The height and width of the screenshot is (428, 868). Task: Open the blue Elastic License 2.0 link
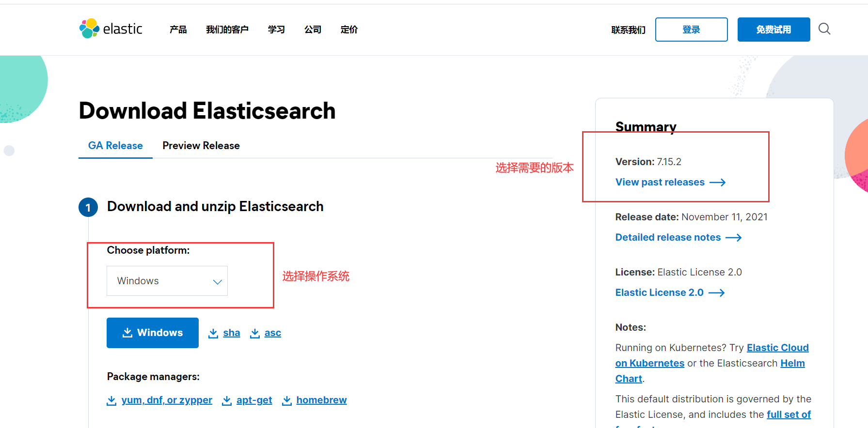[660, 293]
